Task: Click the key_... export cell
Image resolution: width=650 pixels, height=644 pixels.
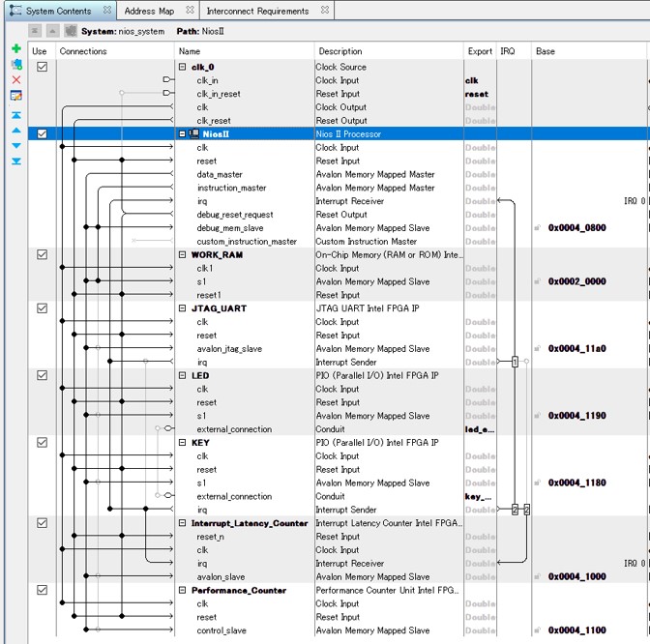Action: pos(479,496)
